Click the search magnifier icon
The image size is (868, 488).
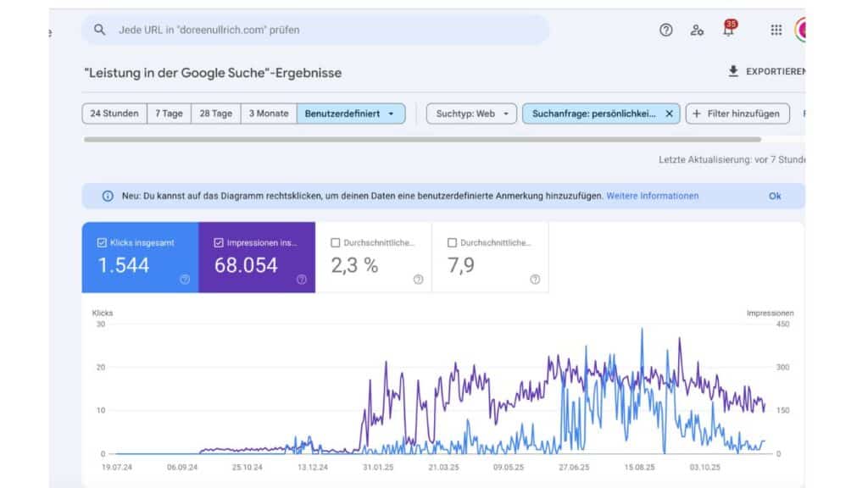tap(100, 30)
